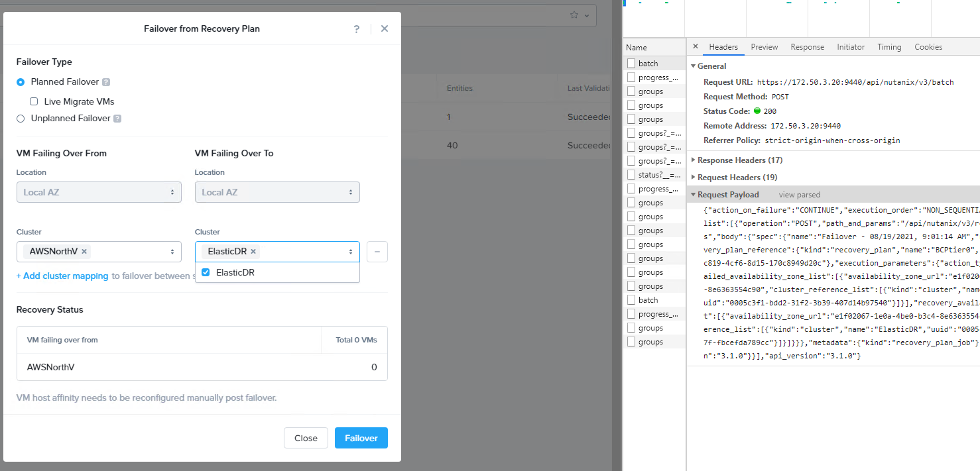Screen dimensions: 980x471
Task: Select the highlighted batch request entry
Action: pyautogui.click(x=655, y=64)
